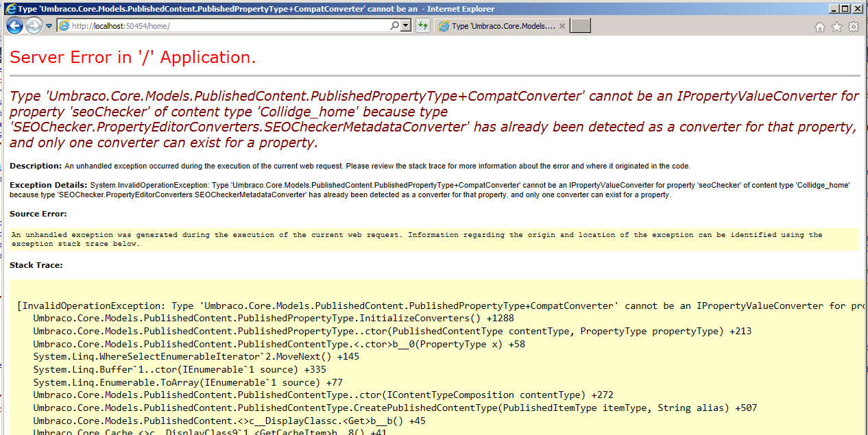Close the Internet Explorer window

(858, 8)
